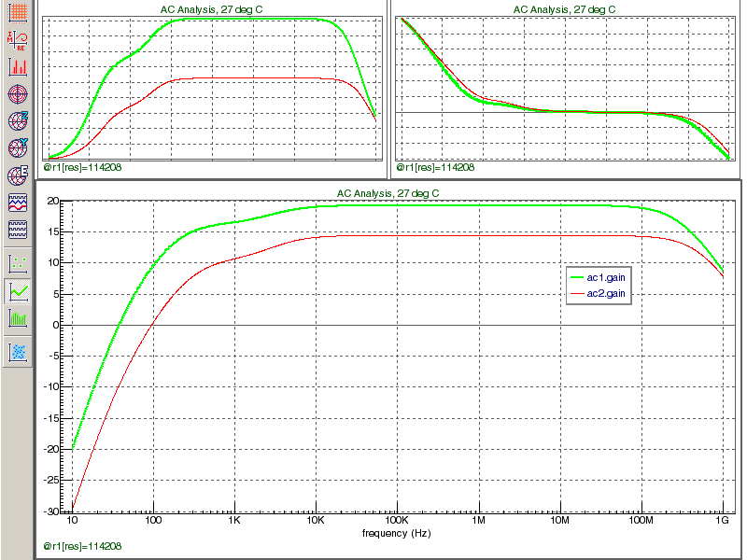The image size is (747, 560).
Task: Click top-left plot title AC Analysis
Action: pos(212,9)
